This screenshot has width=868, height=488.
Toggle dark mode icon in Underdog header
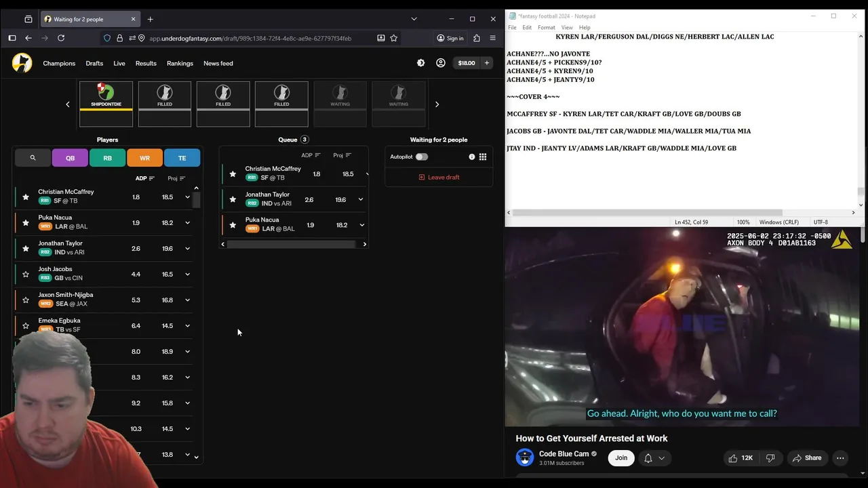pos(421,63)
